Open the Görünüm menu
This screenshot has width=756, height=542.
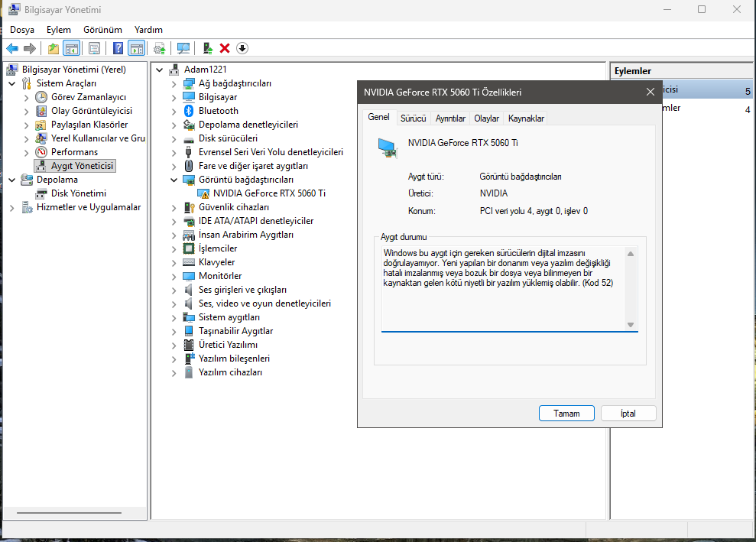102,30
